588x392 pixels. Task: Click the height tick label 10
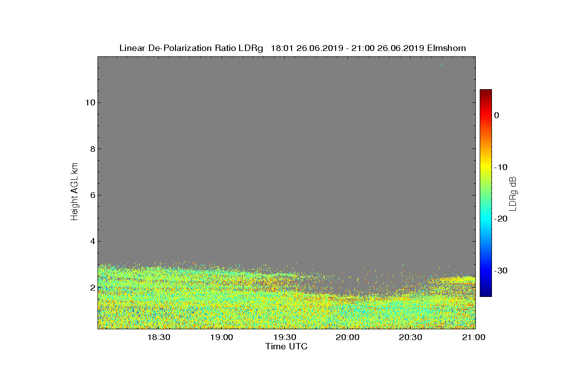click(89, 102)
